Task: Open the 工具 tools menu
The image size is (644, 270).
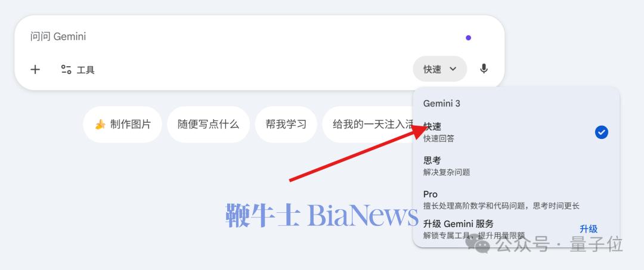Action: 78,69
